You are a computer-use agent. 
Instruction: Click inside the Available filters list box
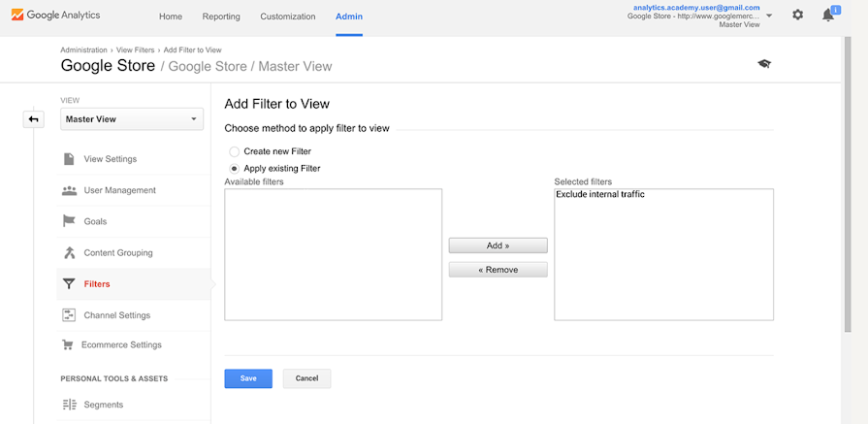[x=334, y=254]
